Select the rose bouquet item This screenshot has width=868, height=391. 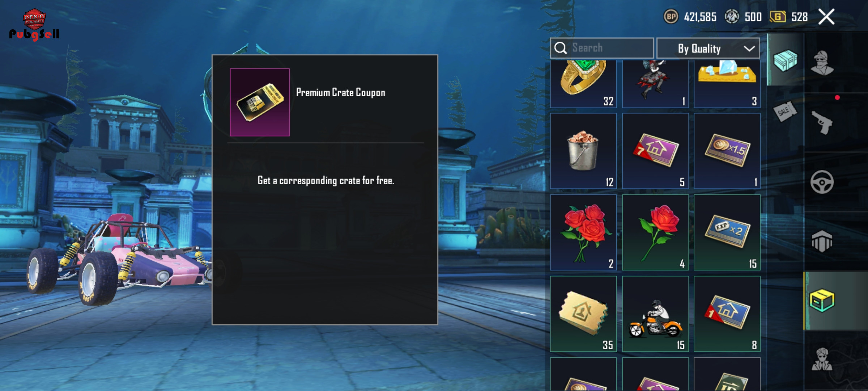point(583,232)
